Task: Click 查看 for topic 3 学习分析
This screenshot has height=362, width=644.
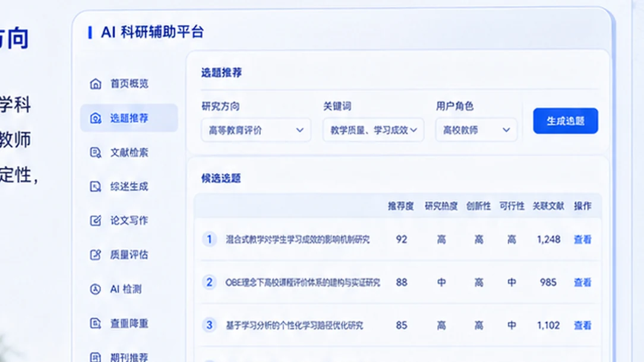Action: (x=582, y=325)
